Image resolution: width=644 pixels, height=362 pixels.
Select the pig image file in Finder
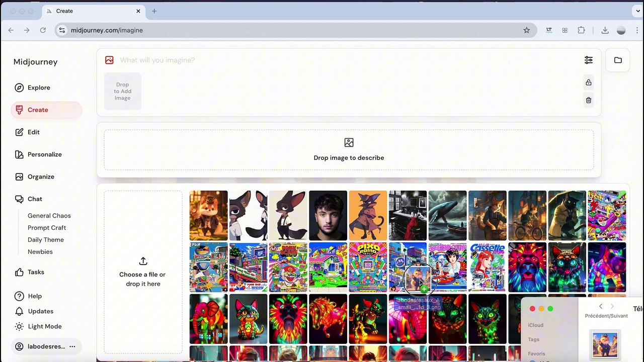pyautogui.click(x=605, y=344)
